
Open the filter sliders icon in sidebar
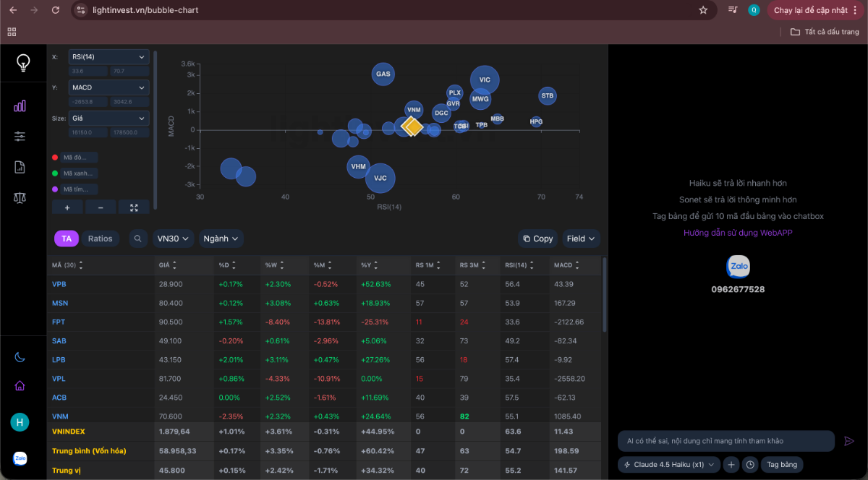(20, 136)
